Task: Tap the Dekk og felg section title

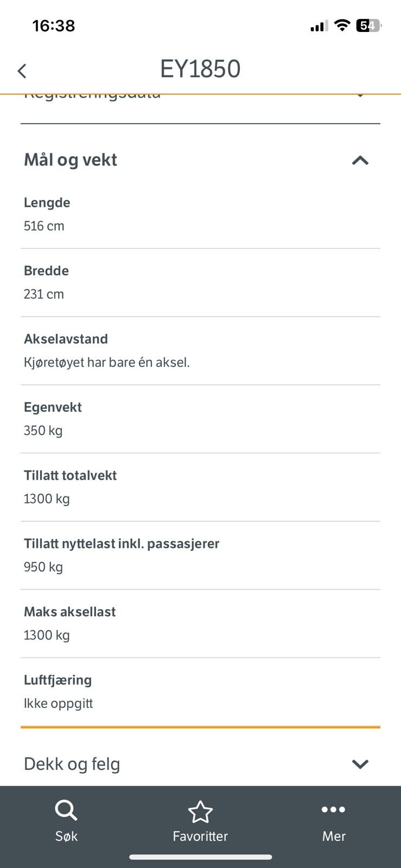Action: point(72,764)
